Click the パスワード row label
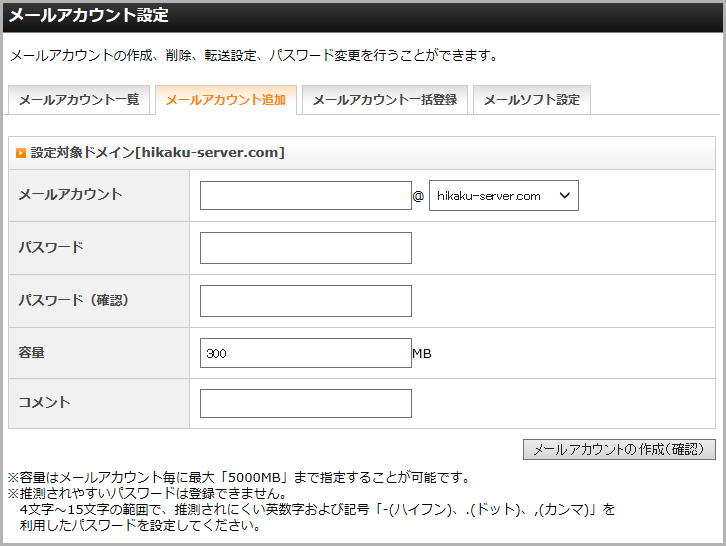 51,247
